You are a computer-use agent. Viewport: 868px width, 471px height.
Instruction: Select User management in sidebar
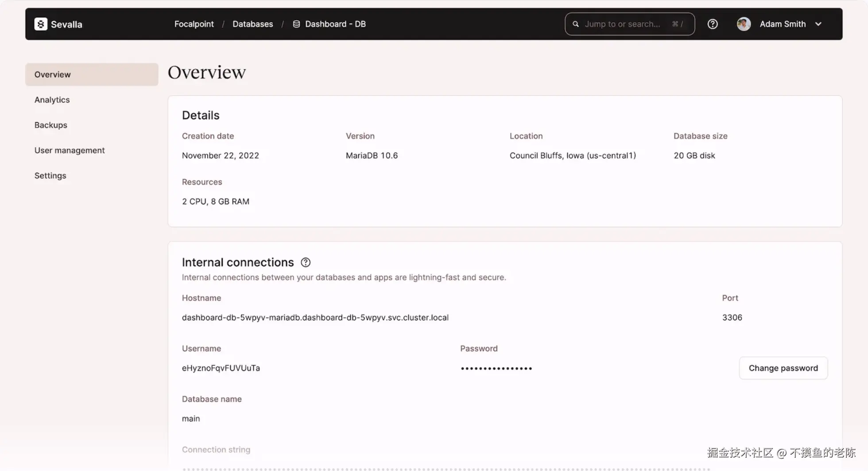pyautogui.click(x=70, y=150)
